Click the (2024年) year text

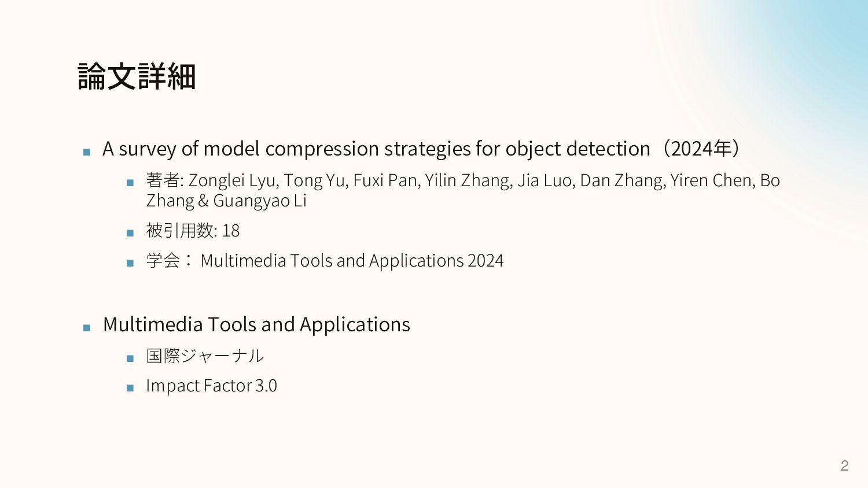(x=701, y=149)
